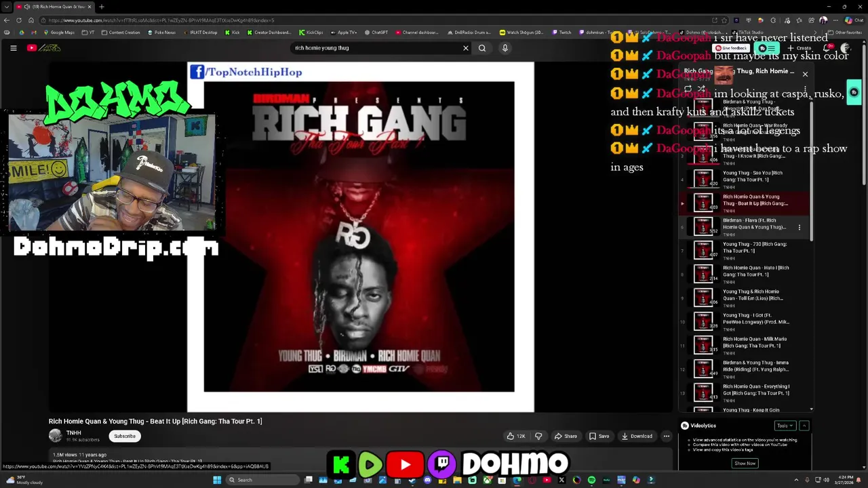Click the video title 'Beat It Up'
868x488 pixels.
pos(155,422)
